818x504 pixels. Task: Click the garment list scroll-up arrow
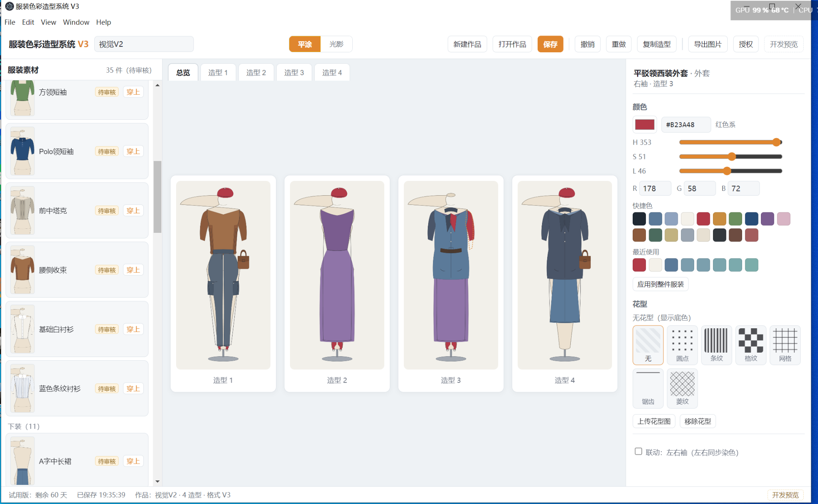[157, 85]
